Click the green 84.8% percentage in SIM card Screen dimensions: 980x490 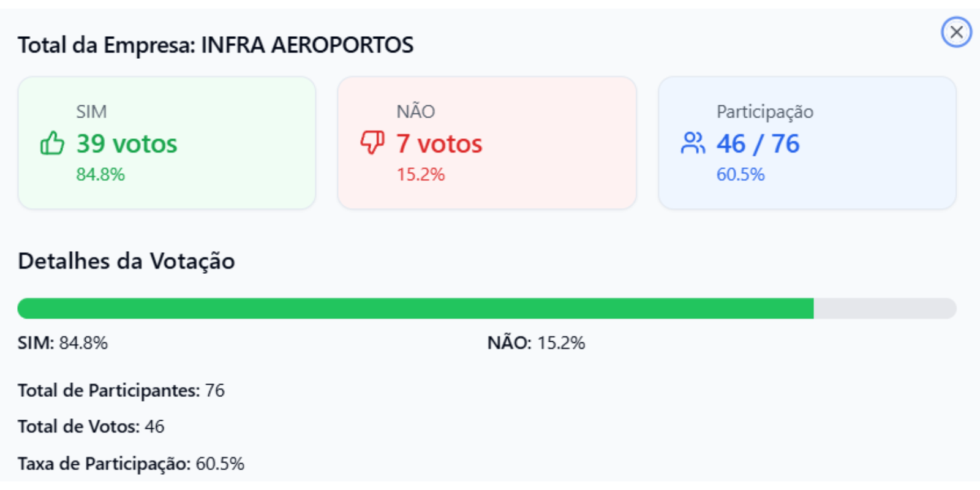pos(100,175)
